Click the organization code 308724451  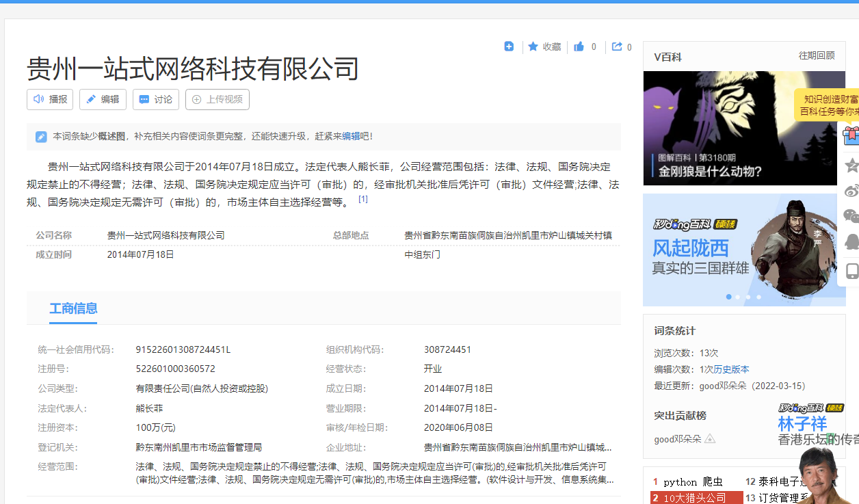click(x=447, y=349)
